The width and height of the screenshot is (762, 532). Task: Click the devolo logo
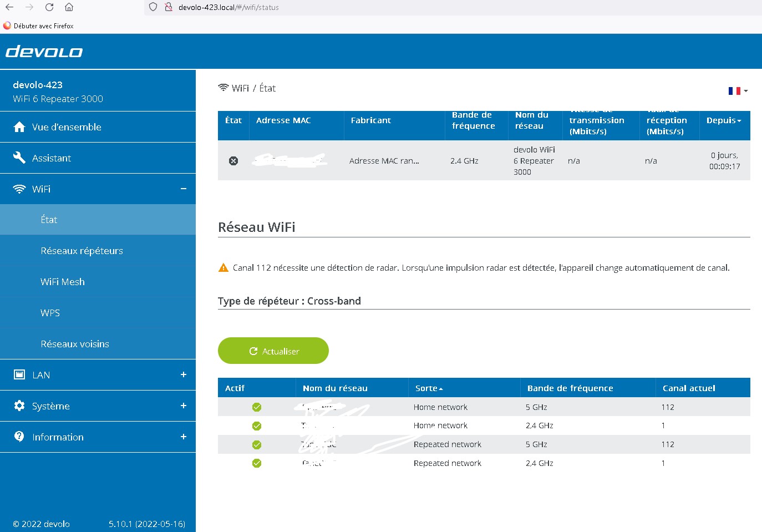44,52
